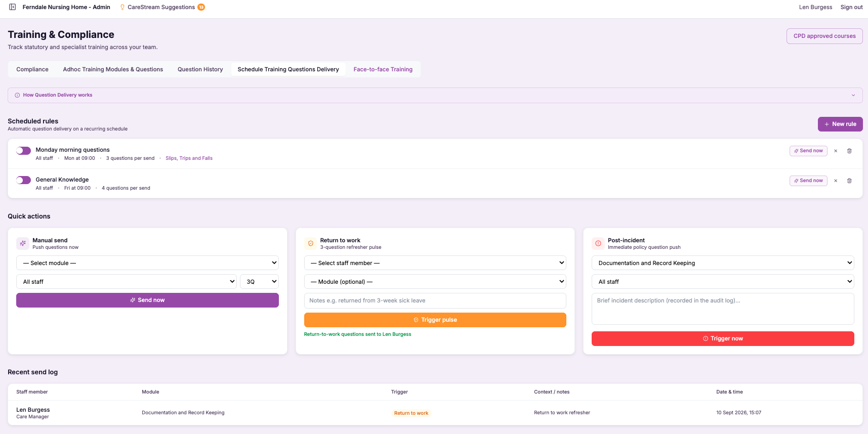Click the Return to work shield icon

pyautogui.click(x=310, y=243)
